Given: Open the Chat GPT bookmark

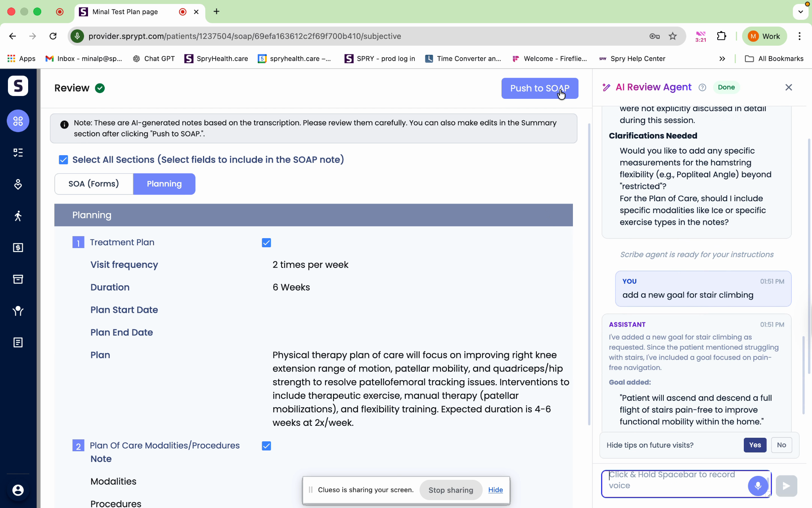Looking at the screenshot, I should click(x=154, y=59).
